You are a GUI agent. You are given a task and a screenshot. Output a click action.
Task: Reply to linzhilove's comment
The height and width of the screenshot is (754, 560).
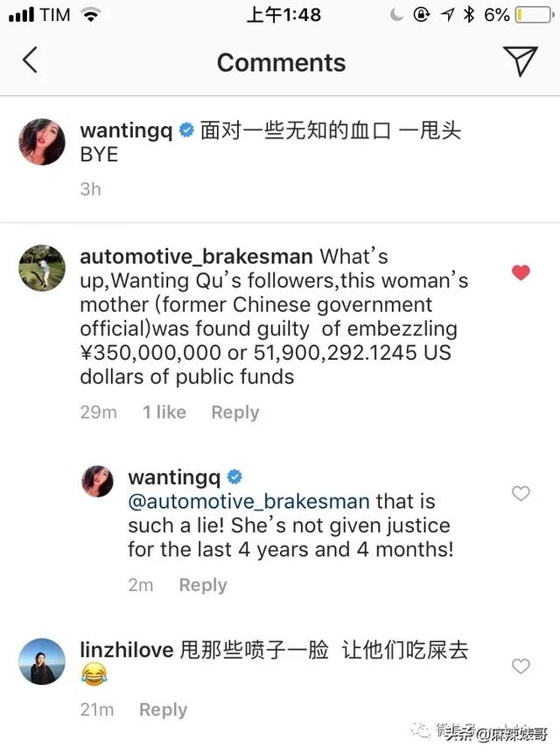tap(163, 709)
